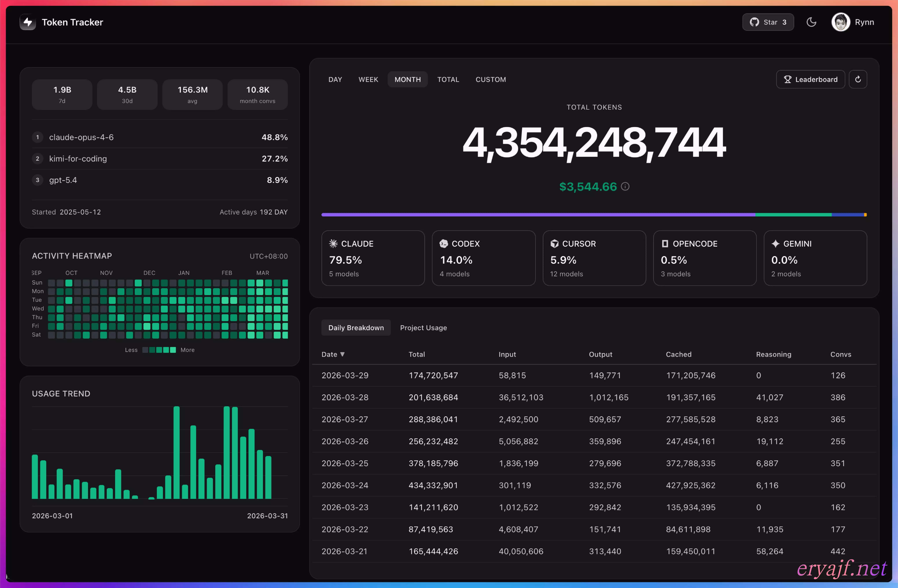Click the info icon next to $3,544.66
Image resolution: width=898 pixels, height=588 pixels.
click(625, 186)
